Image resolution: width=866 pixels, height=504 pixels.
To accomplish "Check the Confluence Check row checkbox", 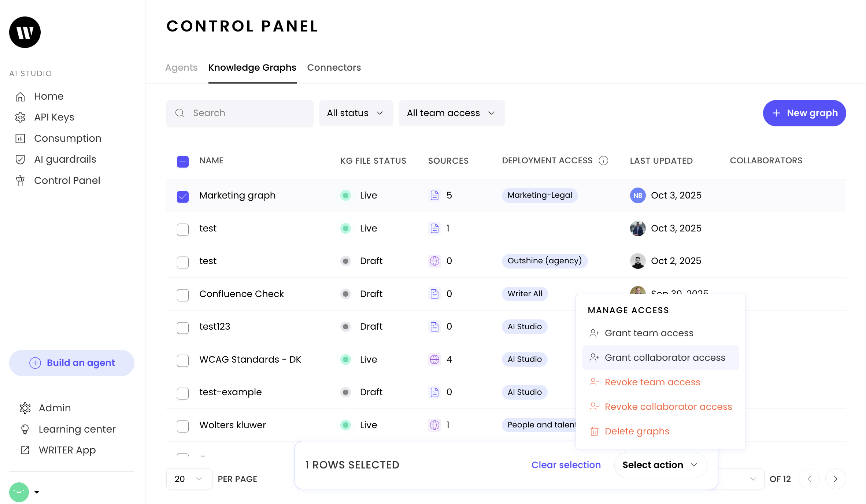I will 183,295.
